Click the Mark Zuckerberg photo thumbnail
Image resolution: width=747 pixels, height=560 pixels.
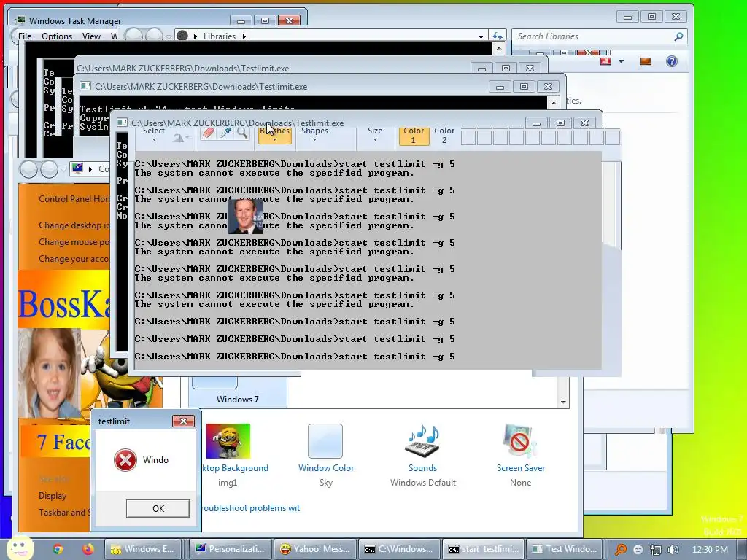click(245, 216)
